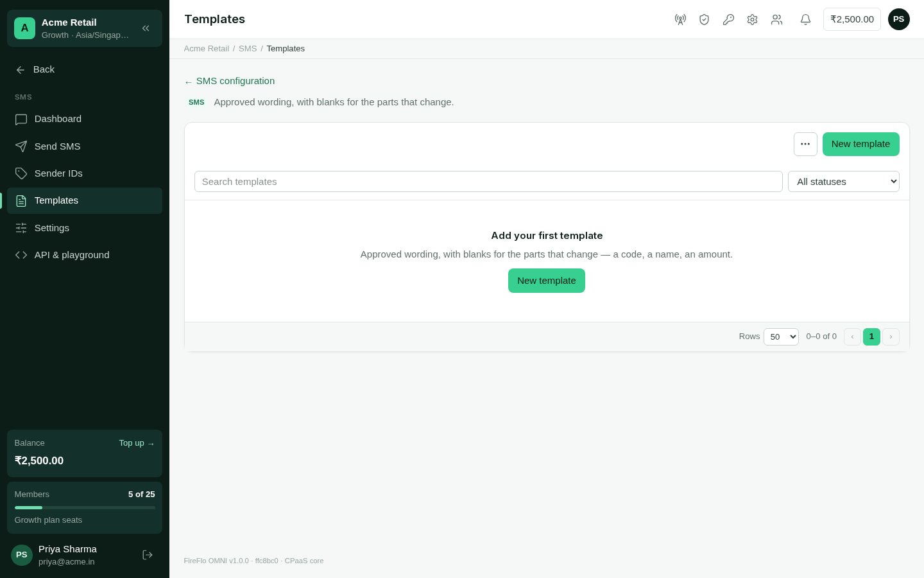The height and width of the screenshot is (578, 924).
Task: Open the All statuses dropdown
Action: pos(844,182)
